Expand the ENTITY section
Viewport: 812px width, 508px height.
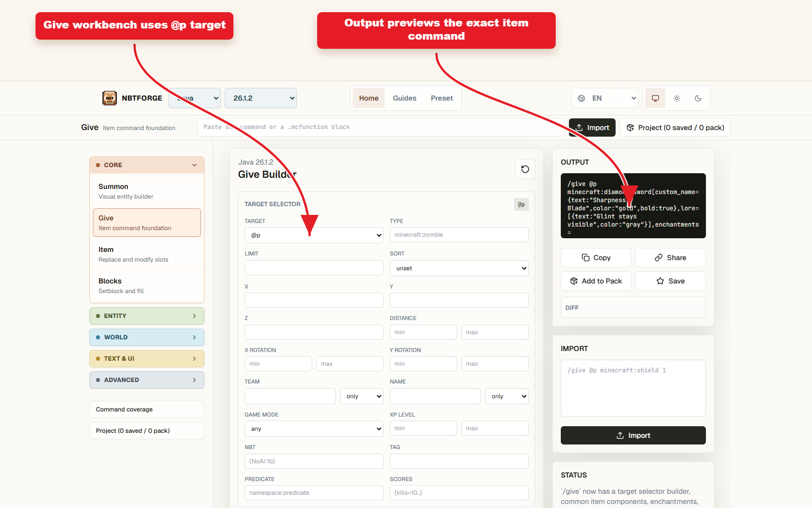147,316
